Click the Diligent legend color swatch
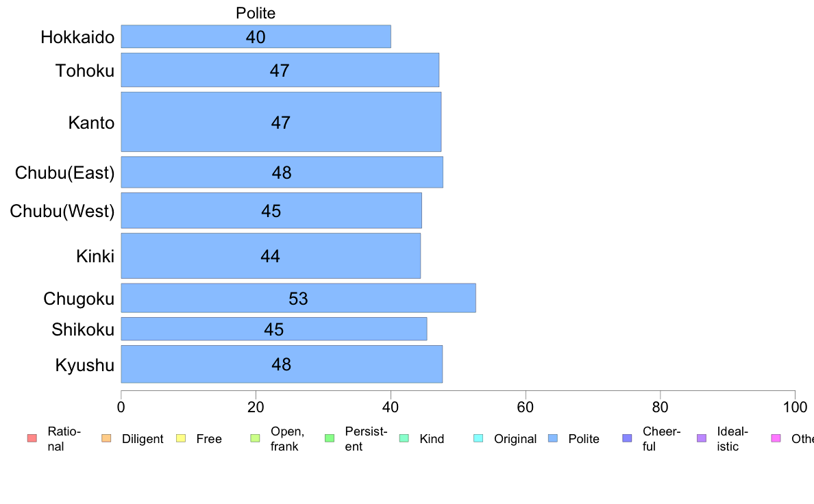 106,438
